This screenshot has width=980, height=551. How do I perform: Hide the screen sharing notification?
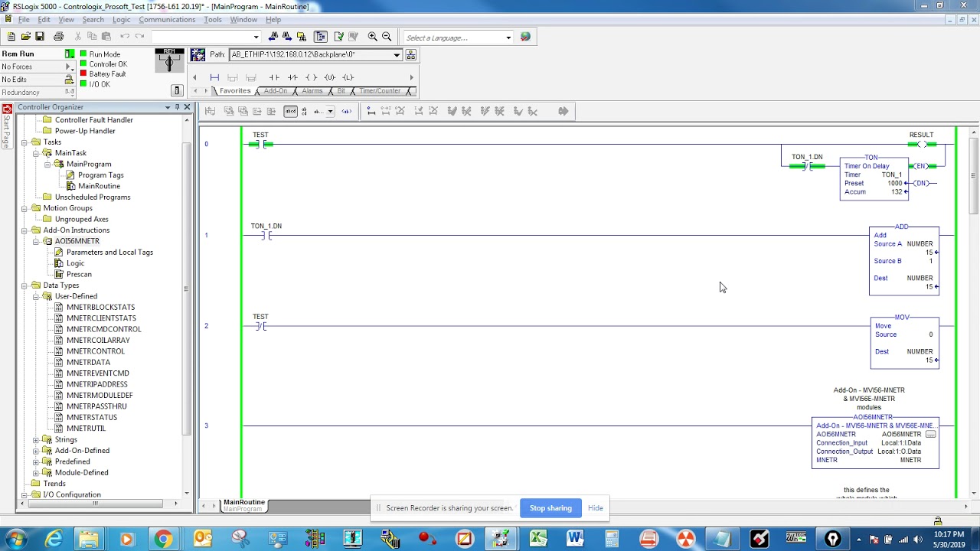[x=595, y=508]
